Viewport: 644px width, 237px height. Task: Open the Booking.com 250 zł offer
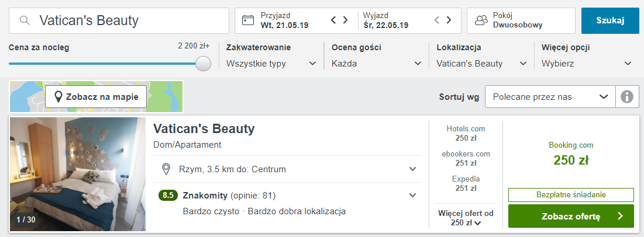(571, 155)
